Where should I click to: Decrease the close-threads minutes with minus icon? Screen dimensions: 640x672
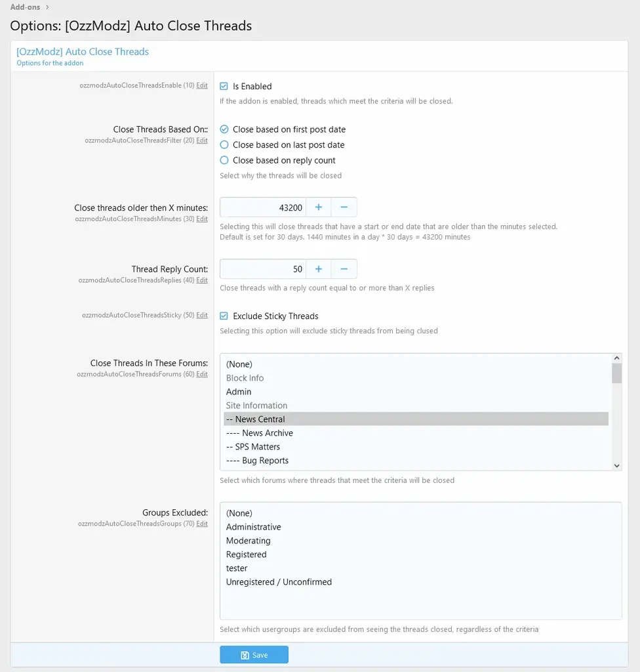click(344, 207)
